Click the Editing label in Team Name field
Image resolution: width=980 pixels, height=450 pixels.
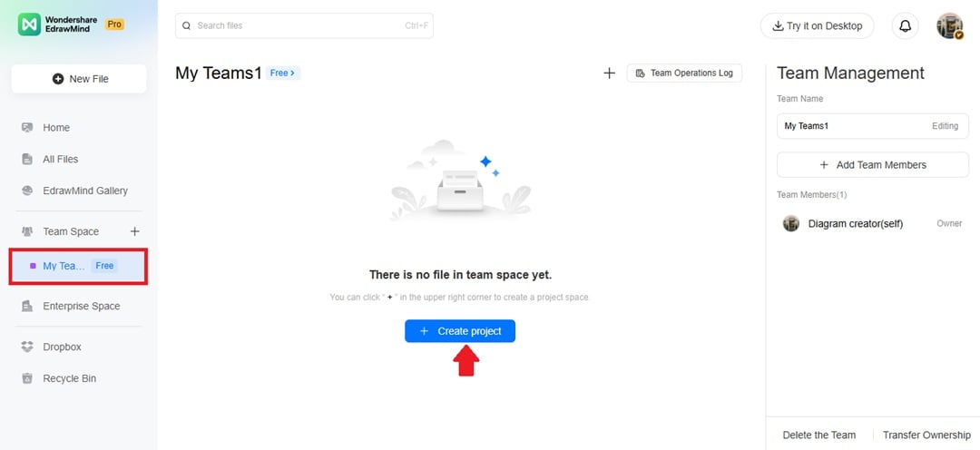[945, 125]
